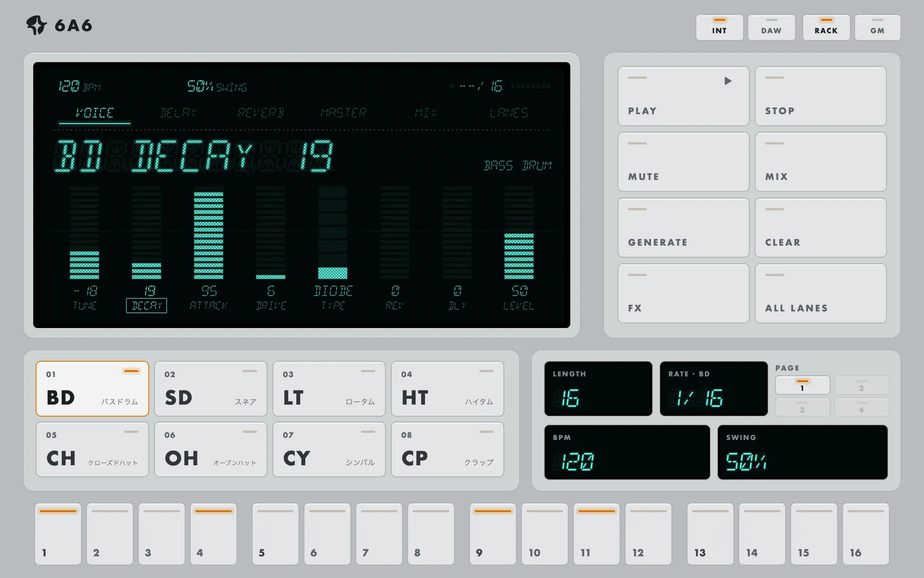The image size is (924, 578).
Task: Toggle sequencer step 5
Action: [x=275, y=534]
